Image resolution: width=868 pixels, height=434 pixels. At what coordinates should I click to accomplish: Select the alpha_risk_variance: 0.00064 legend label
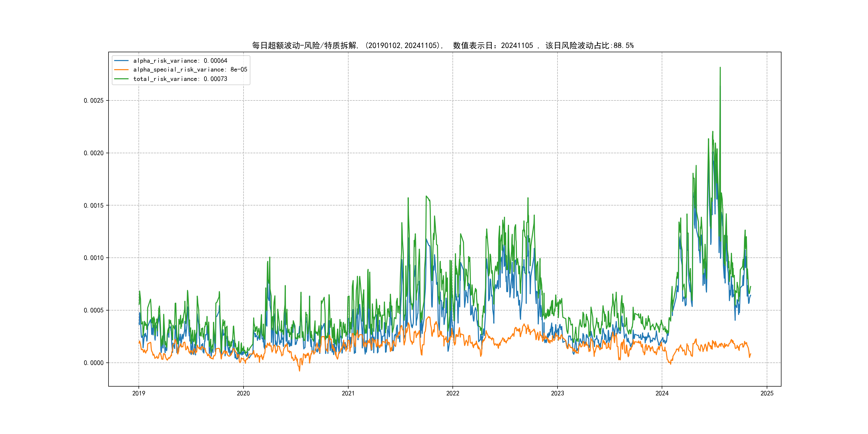(180, 61)
